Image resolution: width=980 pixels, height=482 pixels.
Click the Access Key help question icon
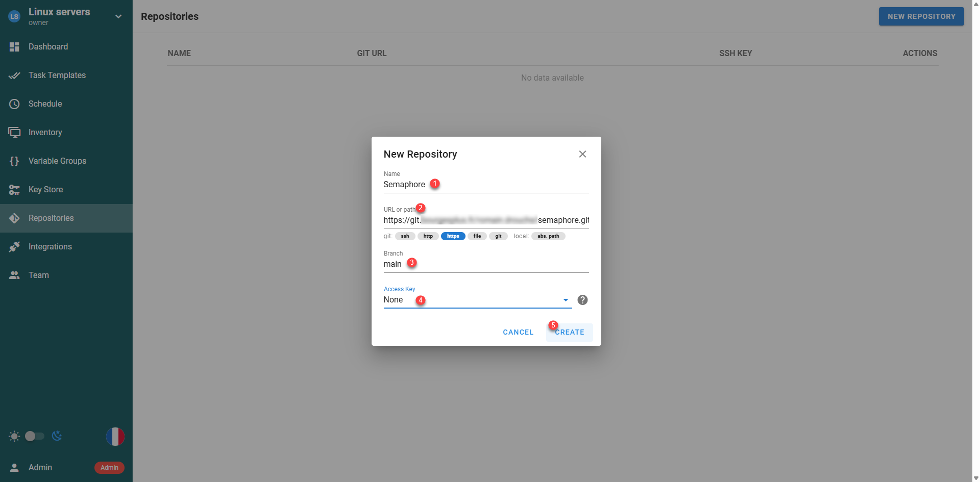click(582, 300)
